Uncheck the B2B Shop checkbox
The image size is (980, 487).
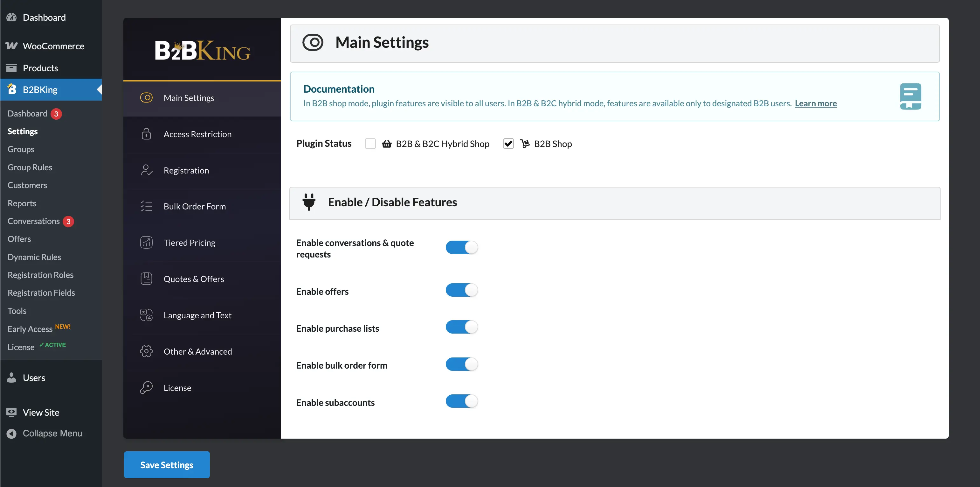[508, 144]
